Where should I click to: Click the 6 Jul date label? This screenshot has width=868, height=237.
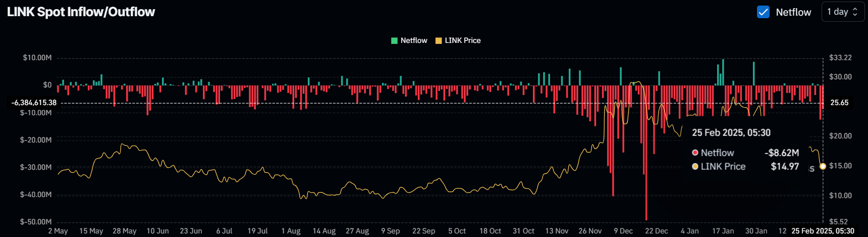(x=225, y=231)
